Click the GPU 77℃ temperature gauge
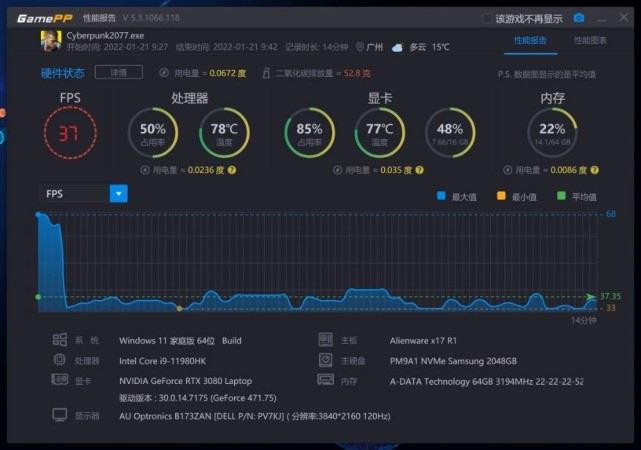 (x=380, y=133)
